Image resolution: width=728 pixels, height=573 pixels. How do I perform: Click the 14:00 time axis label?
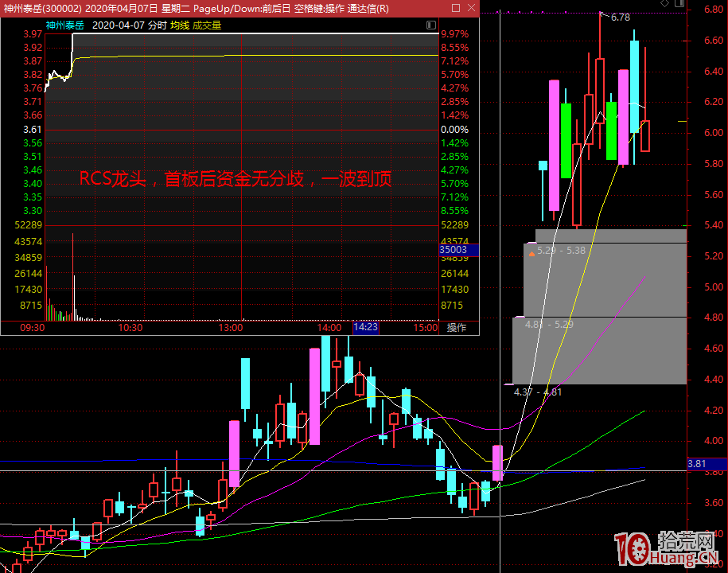pyautogui.click(x=329, y=327)
